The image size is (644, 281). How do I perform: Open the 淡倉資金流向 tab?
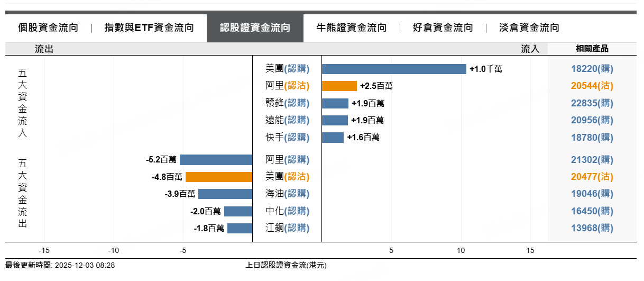(x=529, y=28)
